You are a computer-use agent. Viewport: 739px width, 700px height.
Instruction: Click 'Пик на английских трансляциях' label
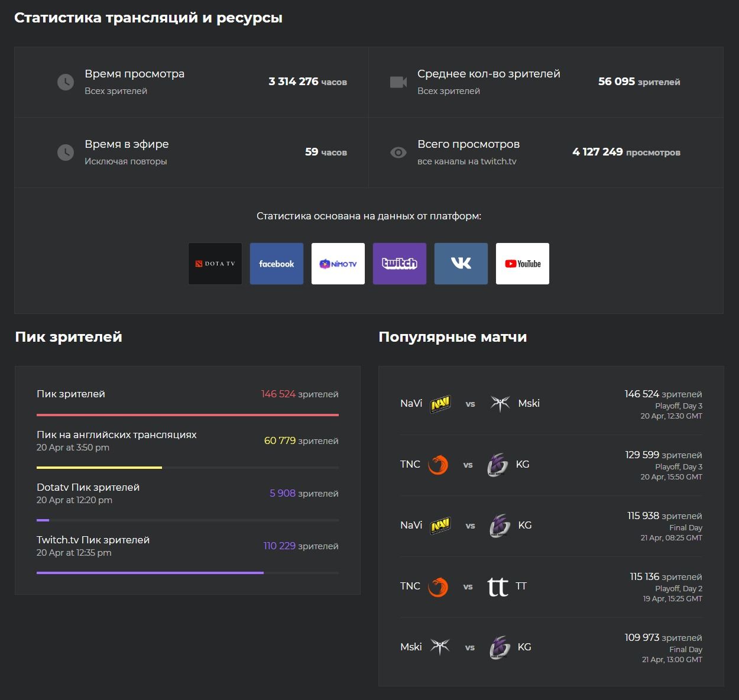(x=116, y=435)
